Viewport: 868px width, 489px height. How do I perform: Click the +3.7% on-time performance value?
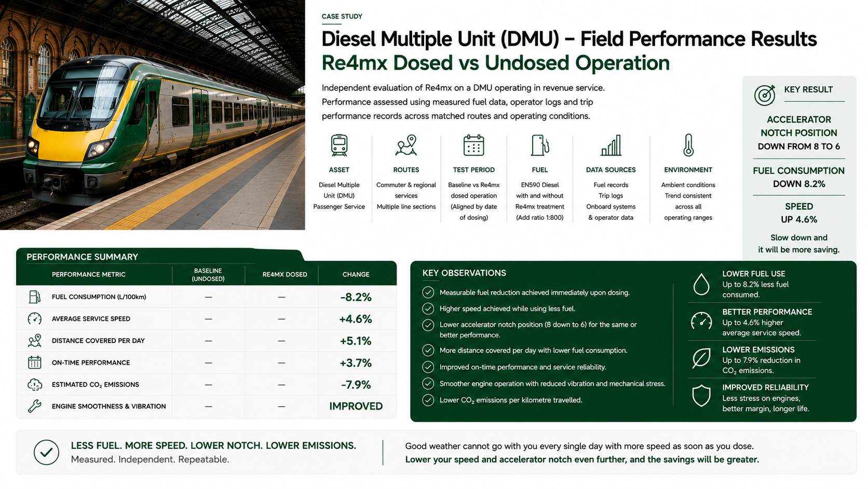click(x=356, y=363)
